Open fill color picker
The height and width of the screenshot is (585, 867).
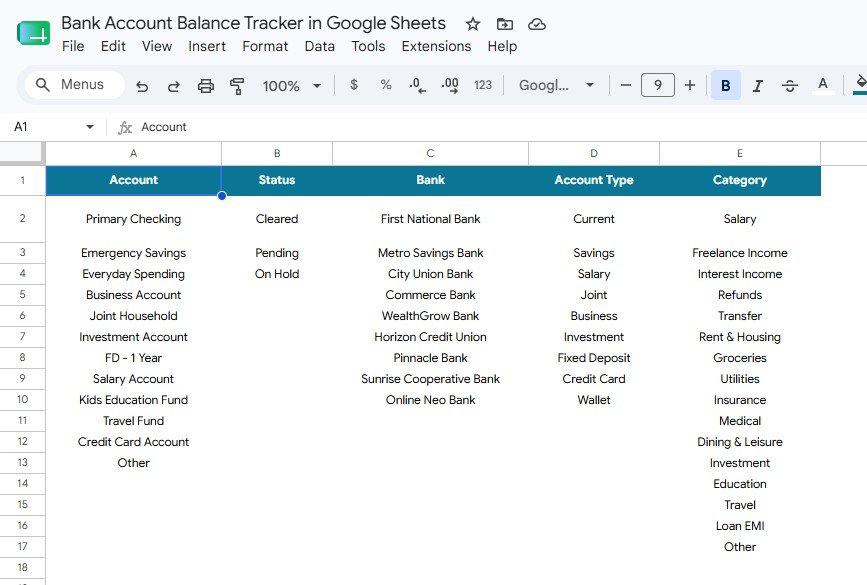tap(860, 85)
